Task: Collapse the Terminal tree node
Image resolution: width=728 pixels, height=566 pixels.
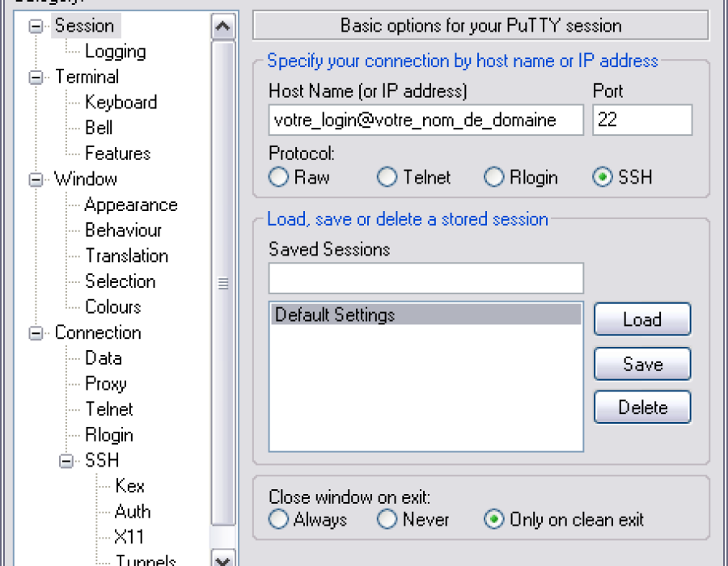Action: pos(36,77)
